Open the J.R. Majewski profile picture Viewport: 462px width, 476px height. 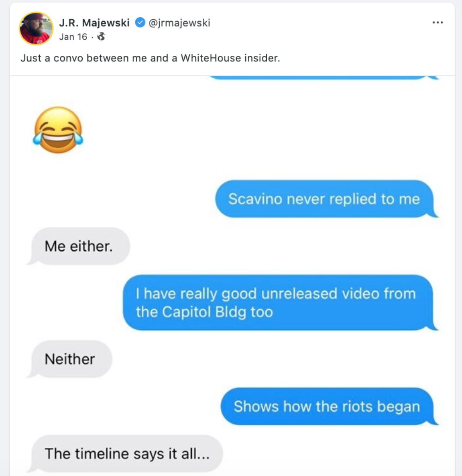coord(36,28)
